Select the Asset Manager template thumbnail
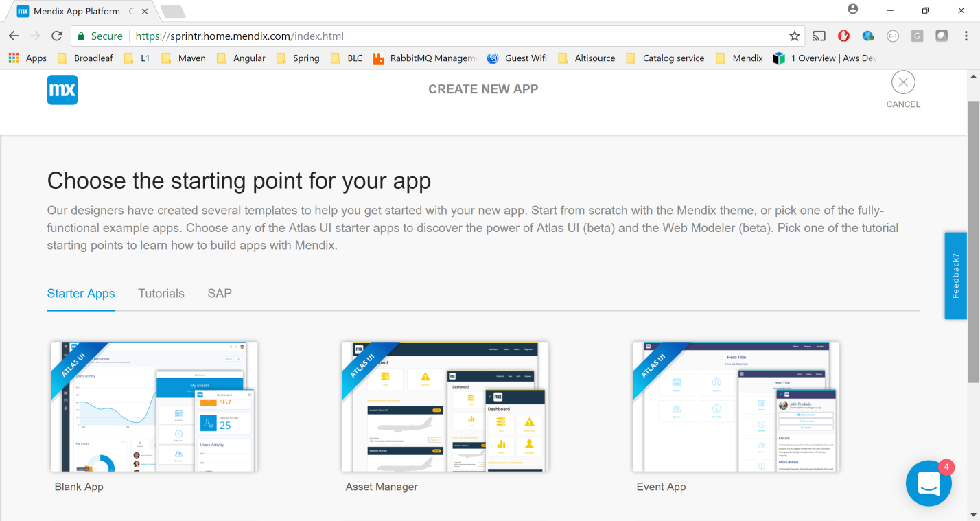980x521 pixels. tap(445, 406)
